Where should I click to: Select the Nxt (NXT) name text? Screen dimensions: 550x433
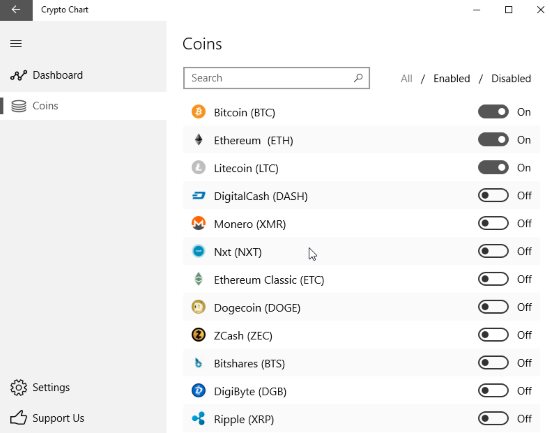click(238, 252)
